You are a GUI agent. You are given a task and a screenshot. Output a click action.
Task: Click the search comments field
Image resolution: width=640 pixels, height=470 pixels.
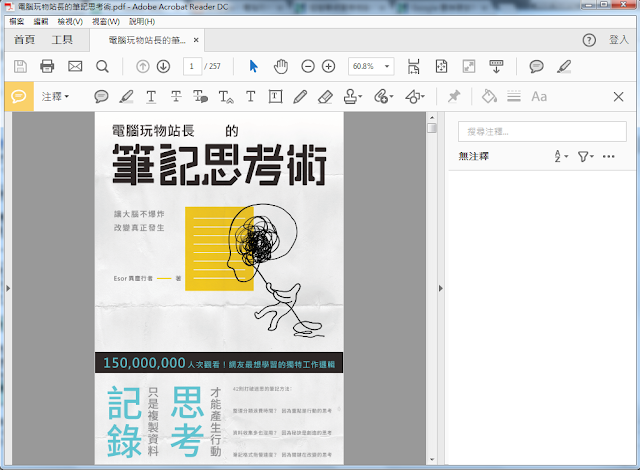[x=542, y=131]
